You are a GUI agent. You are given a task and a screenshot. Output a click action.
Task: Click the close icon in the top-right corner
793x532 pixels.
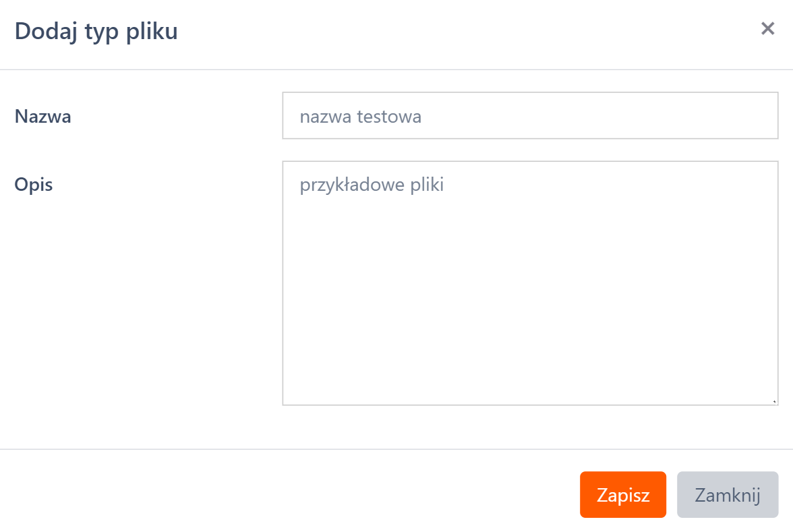tap(767, 28)
